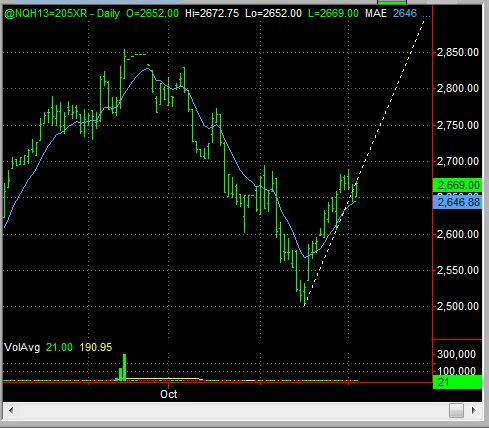Click the left scroll arrow of horizontal scrollbar
The height and width of the screenshot is (428, 489).
[11, 410]
